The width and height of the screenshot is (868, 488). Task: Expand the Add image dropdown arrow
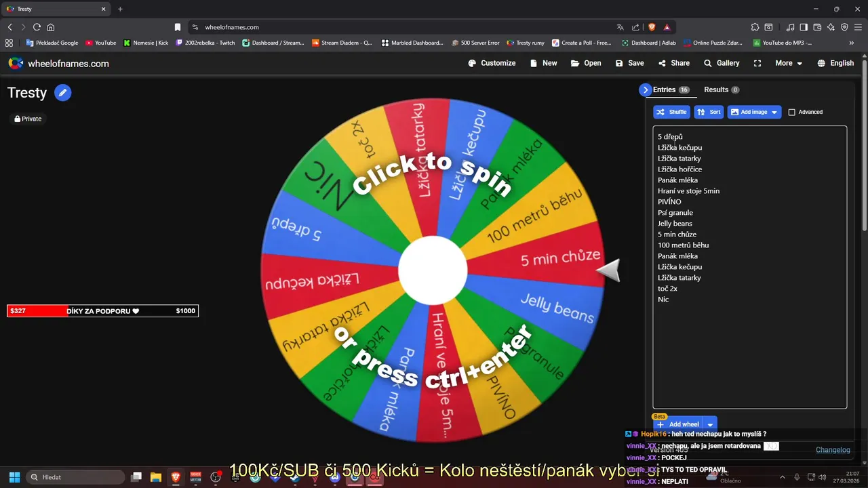(x=774, y=112)
